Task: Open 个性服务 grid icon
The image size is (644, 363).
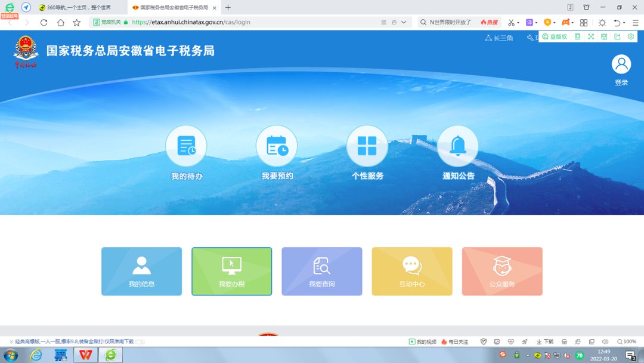Action: [x=367, y=146]
